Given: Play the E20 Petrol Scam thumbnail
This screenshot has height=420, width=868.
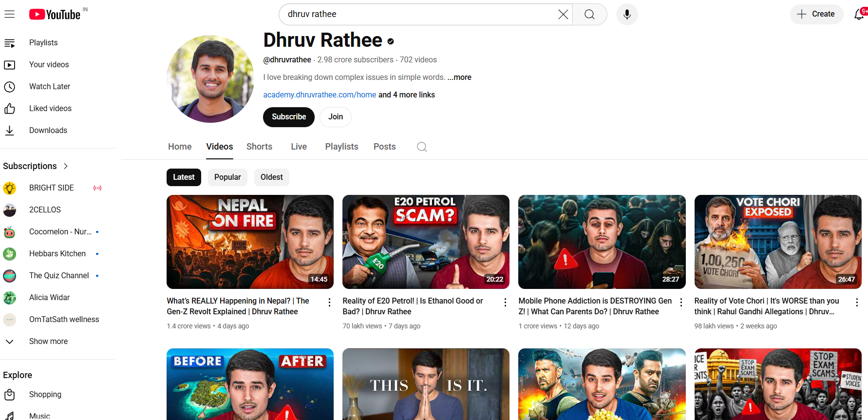Looking at the screenshot, I should [426, 242].
